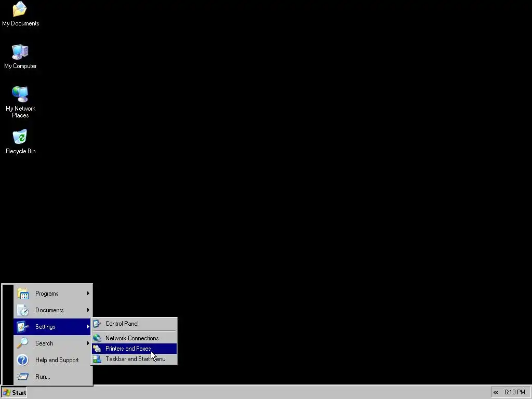Expand the Search submenu arrow
532x399 pixels.
point(88,343)
